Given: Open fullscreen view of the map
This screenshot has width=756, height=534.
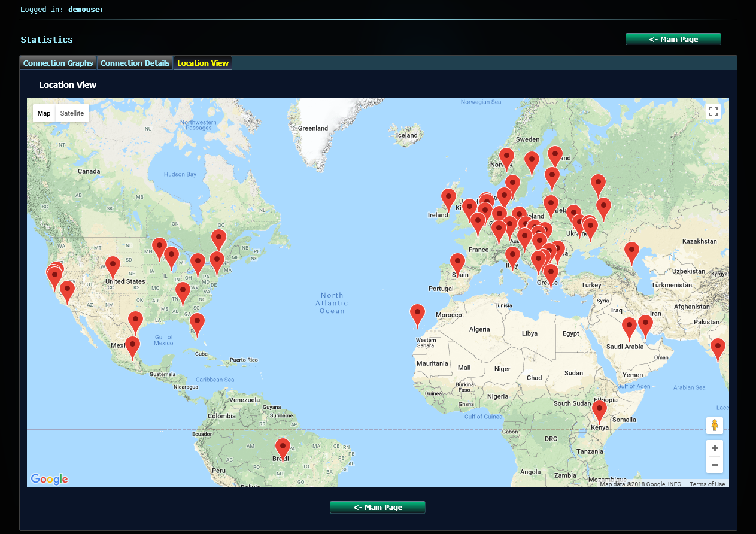Looking at the screenshot, I should pyautogui.click(x=713, y=111).
